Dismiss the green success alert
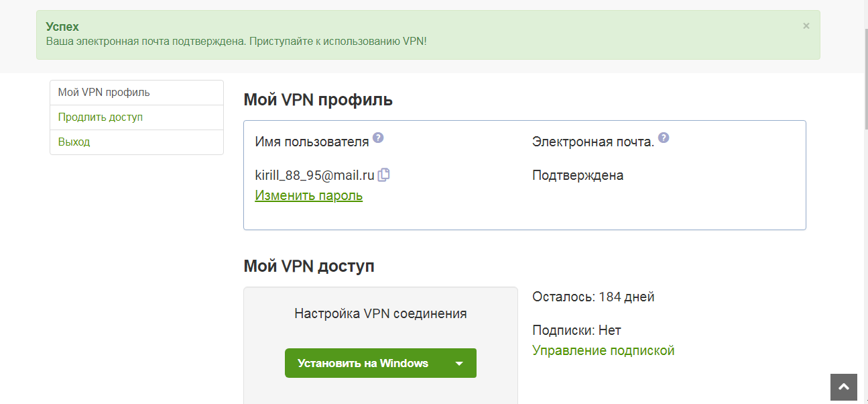This screenshot has width=868, height=404. click(806, 26)
